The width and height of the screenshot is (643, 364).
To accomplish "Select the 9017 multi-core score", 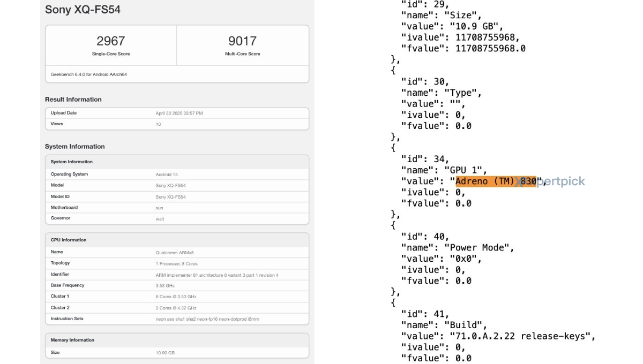I will (x=242, y=41).
